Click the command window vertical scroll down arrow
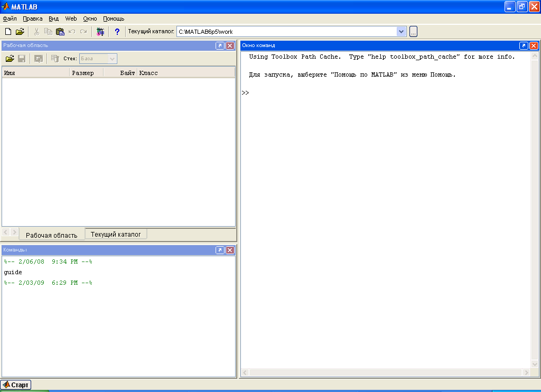Viewport: 541px width, 392px height. tap(535, 364)
